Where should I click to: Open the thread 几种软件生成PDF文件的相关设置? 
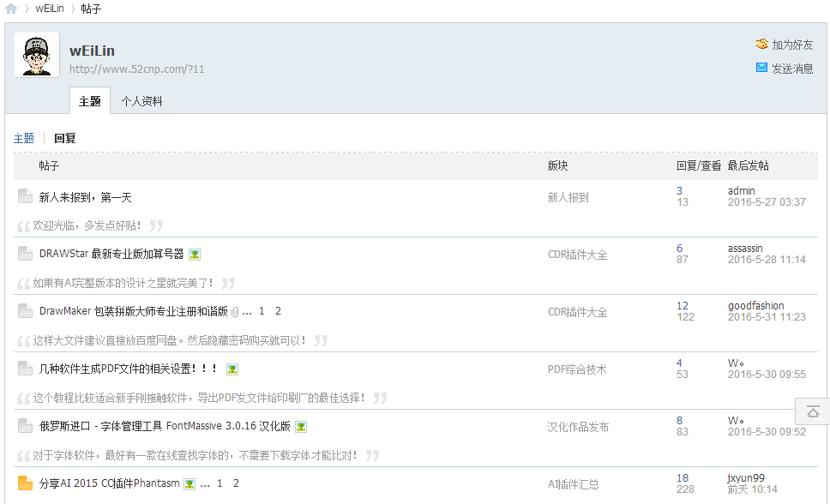coord(128,369)
